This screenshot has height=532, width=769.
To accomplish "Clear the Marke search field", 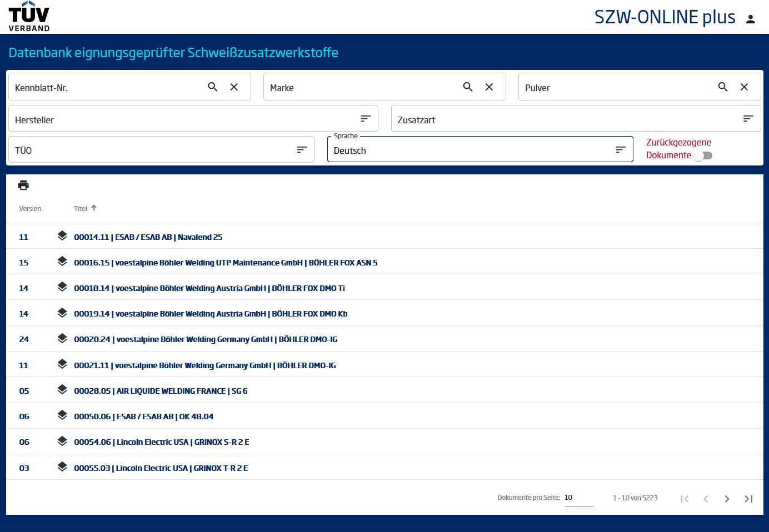I will (x=489, y=87).
